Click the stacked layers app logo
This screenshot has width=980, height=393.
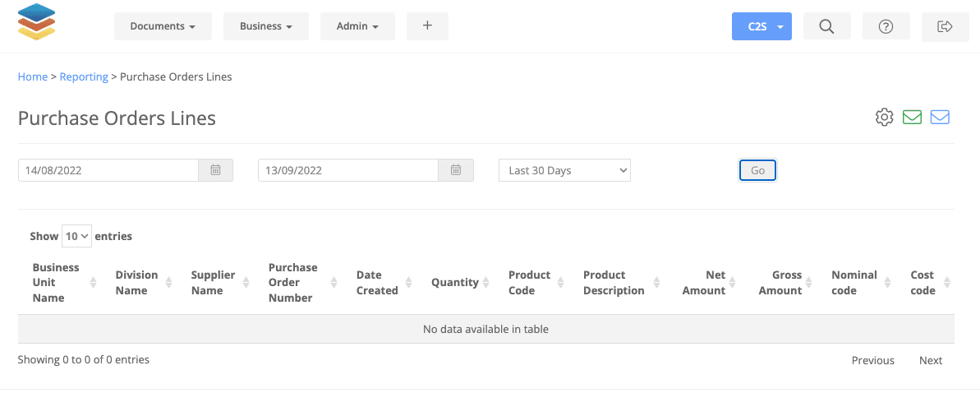click(36, 21)
